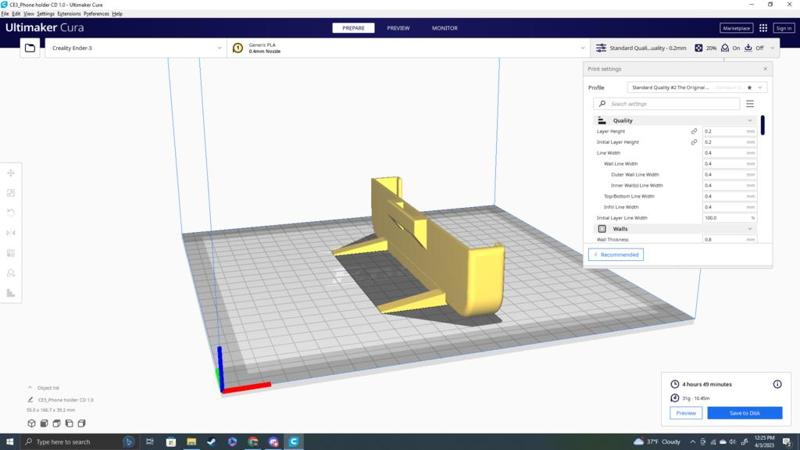The width and height of the screenshot is (800, 450).
Task: Switch to top view camera icon
Action: [x=57, y=423]
